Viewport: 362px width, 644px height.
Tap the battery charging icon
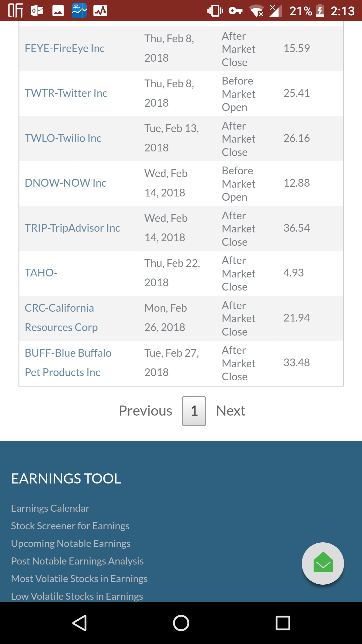320,11
